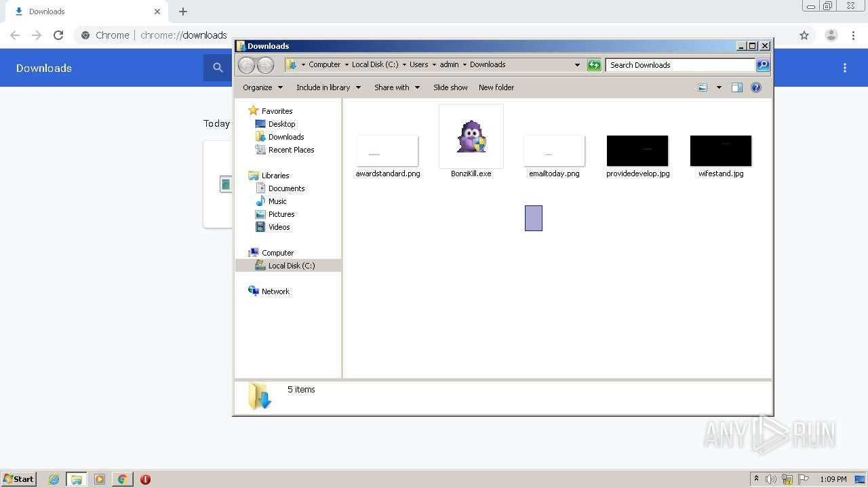Open Pictures library
This screenshot has height=488, width=868.
[x=275, y=214]
